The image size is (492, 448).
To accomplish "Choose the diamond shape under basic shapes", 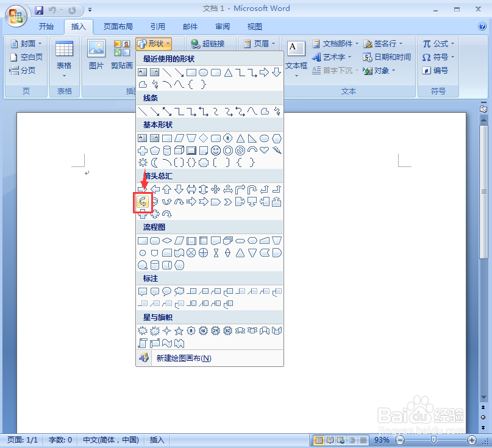I will (204, 138).
